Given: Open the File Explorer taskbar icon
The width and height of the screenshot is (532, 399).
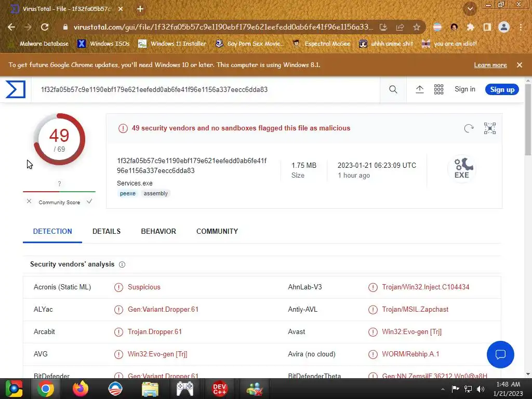Looking at the screenshot, I should coord(150,389).
